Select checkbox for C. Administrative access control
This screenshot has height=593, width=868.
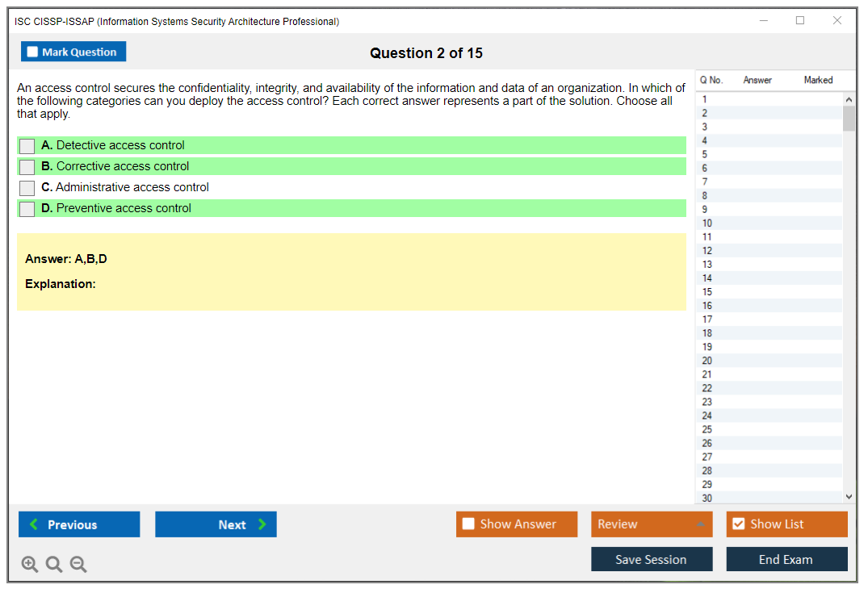pyautogui.click(x=27, y=188)
